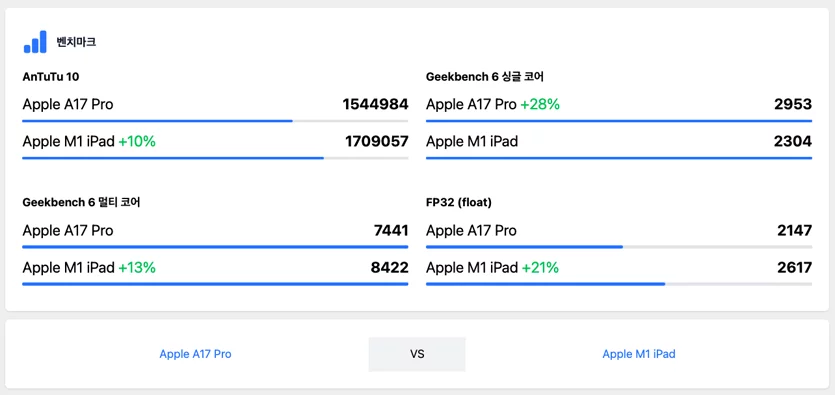This screenshot has width=835, height=395.
Task: Click the AnTuTu score 1544984
Action: 375,104
